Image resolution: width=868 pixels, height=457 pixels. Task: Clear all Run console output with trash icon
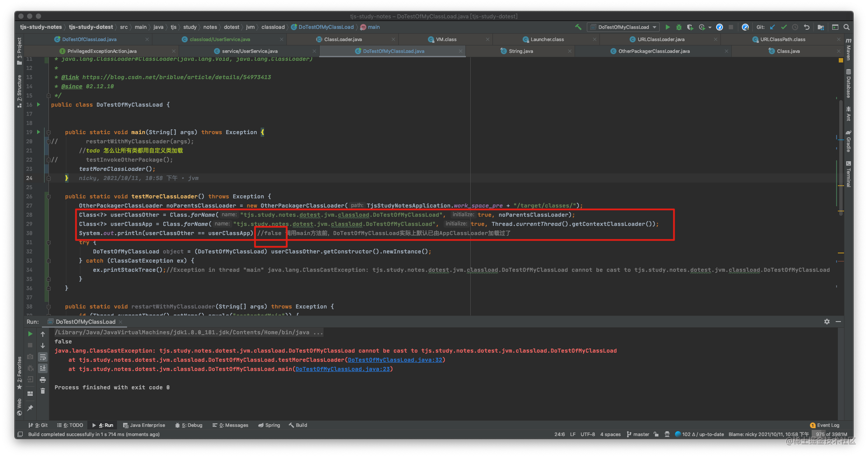(x=43, y=391)
